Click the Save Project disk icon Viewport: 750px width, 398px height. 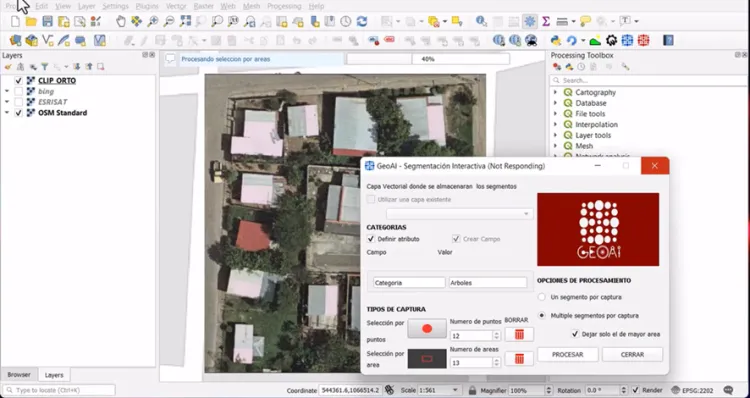pyautogui.click(x=47, y=21)
